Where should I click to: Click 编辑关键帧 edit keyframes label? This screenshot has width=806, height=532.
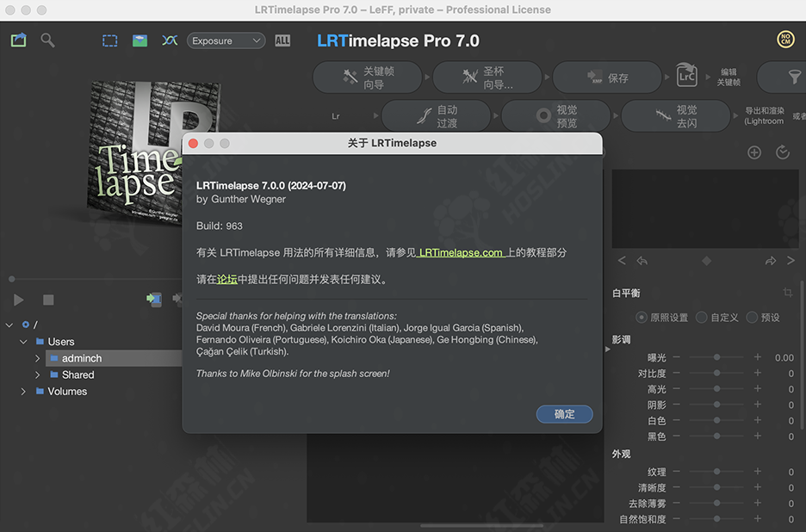tap(728, 77)
